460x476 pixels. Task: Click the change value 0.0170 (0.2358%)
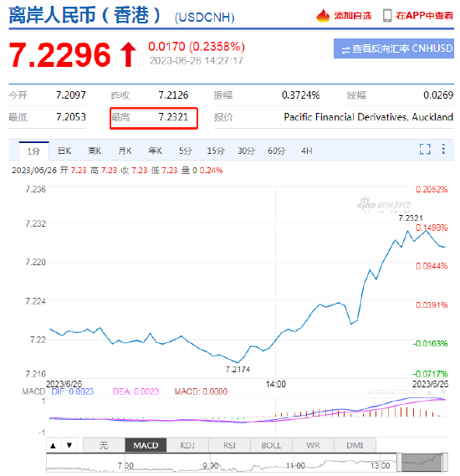click(x=197, y=47)
